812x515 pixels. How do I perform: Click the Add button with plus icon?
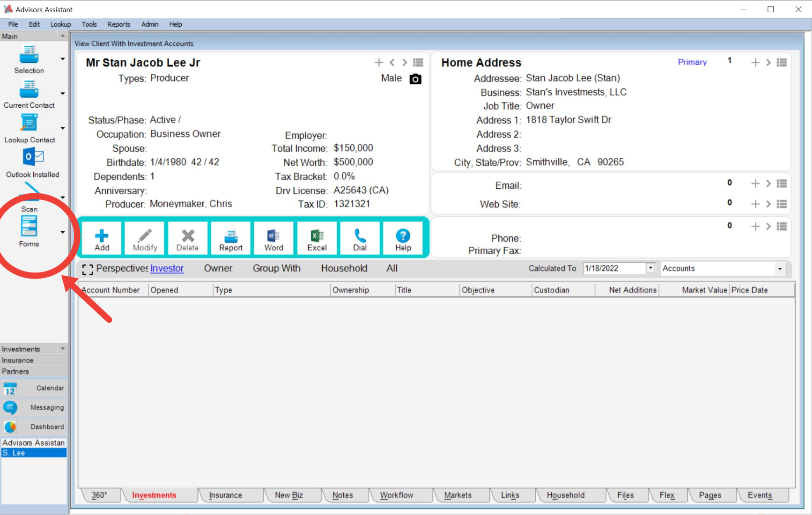[102, 239]
